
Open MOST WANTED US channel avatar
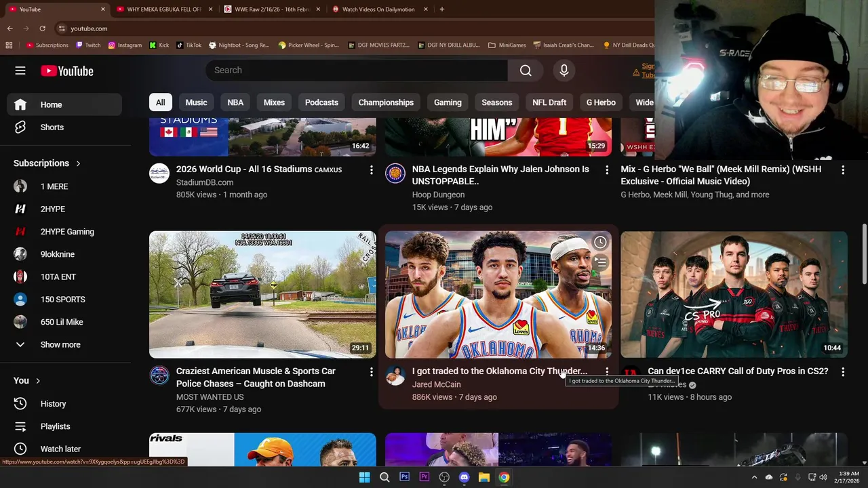(159, 375)
